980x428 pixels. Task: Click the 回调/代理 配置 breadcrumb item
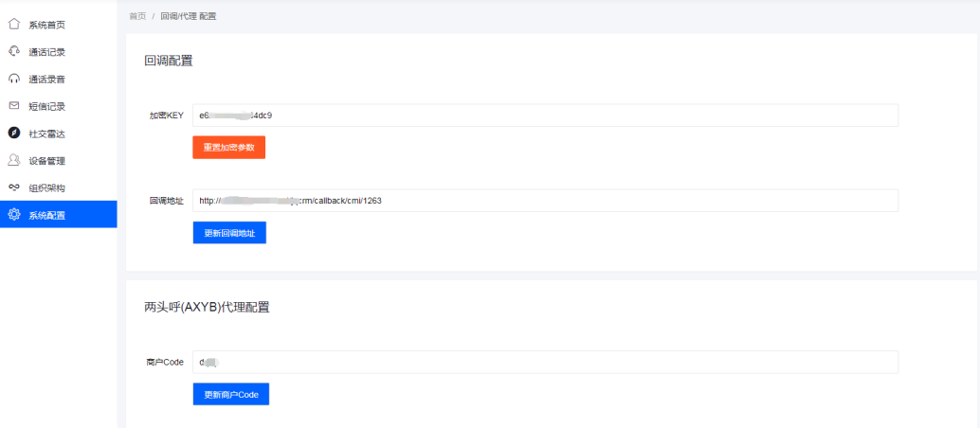pos(189,16)
